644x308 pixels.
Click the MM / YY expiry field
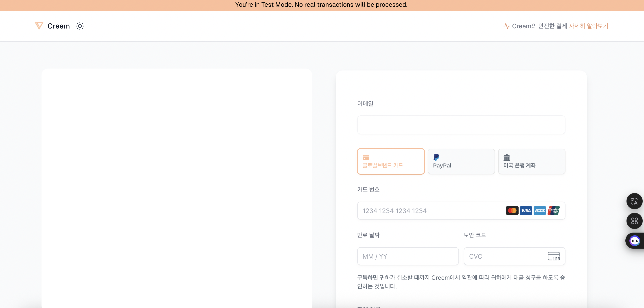pos(407,256)
